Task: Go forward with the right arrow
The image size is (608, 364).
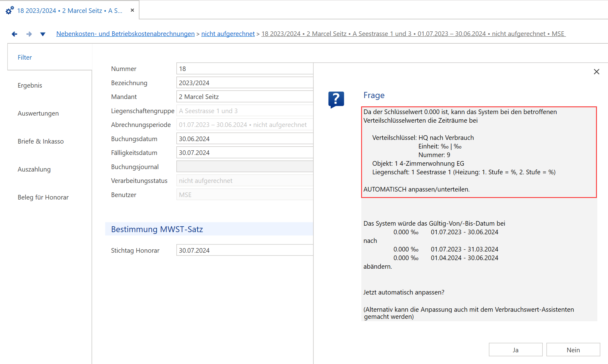Action: [x=29, y=34]
